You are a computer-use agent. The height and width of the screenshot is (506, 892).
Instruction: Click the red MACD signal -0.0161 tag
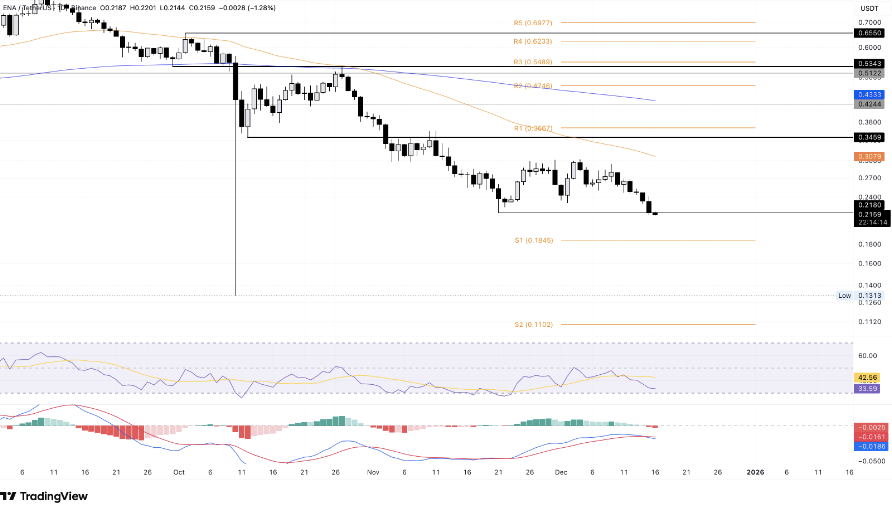click(x=872, y=437)
